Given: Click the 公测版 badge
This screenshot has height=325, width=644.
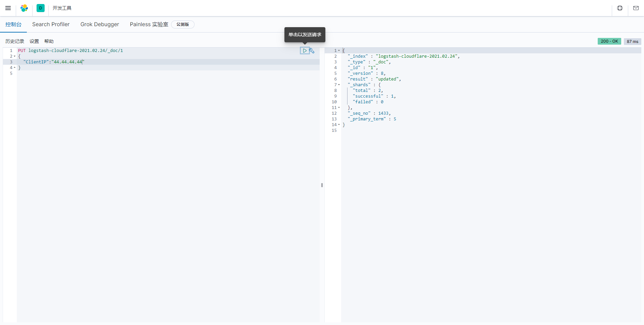Looking at the screenshot, I should click(183, 24).
